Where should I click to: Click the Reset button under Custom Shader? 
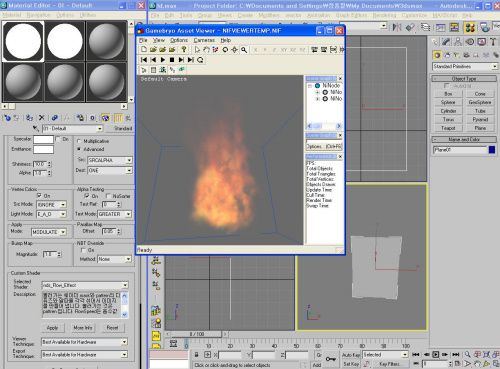pos(112,328)
